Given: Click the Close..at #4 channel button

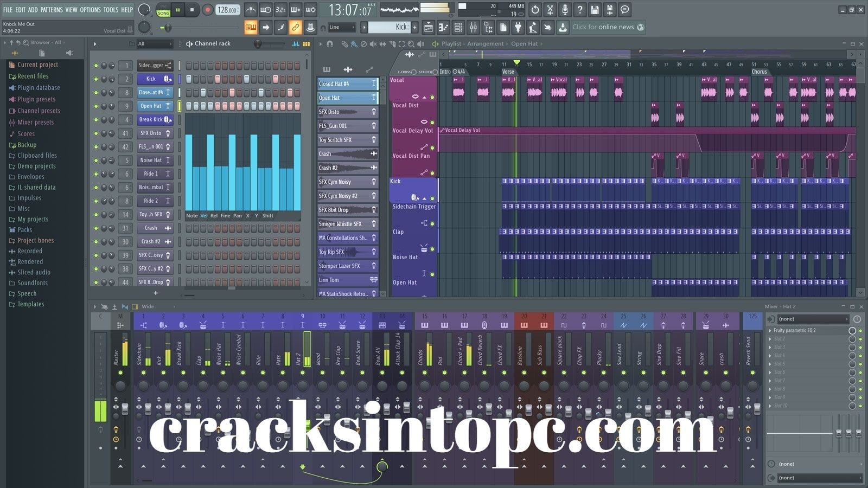Looking at the screenshot, I should 155,92.
